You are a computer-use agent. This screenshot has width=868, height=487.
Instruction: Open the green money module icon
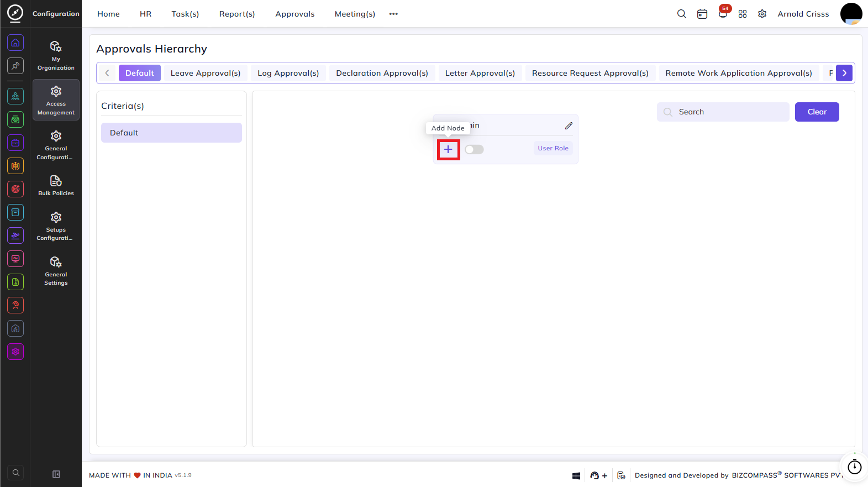15,119
